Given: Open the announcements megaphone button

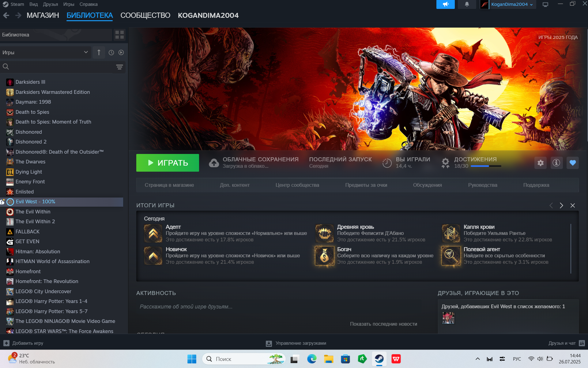Looking at the screenshot, I should point(445,4).
